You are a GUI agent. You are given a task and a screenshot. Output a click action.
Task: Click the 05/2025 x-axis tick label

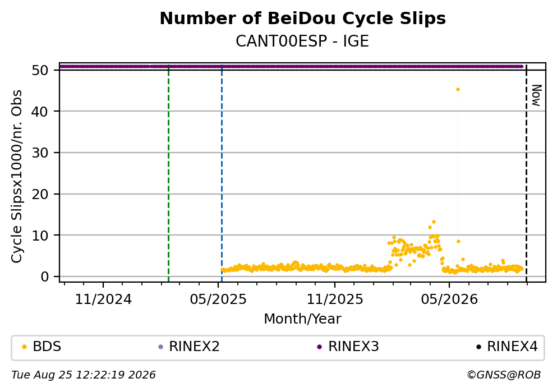[x=218, y=299]
